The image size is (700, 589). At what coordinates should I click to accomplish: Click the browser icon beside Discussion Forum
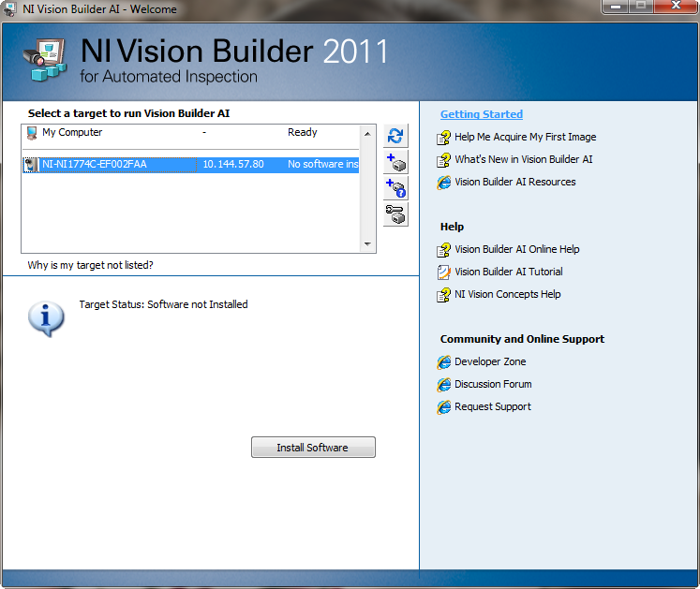click(x=444, y=384)
